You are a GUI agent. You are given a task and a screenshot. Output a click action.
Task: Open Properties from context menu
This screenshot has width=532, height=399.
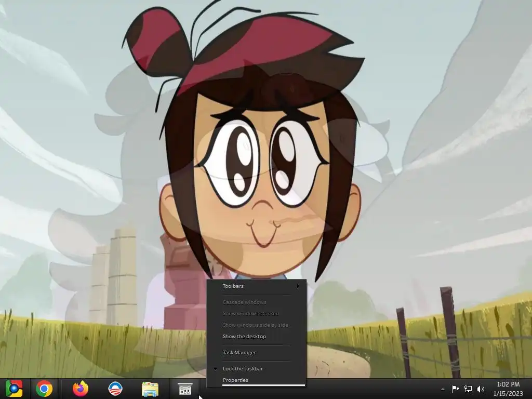click(x=257, y=380)
